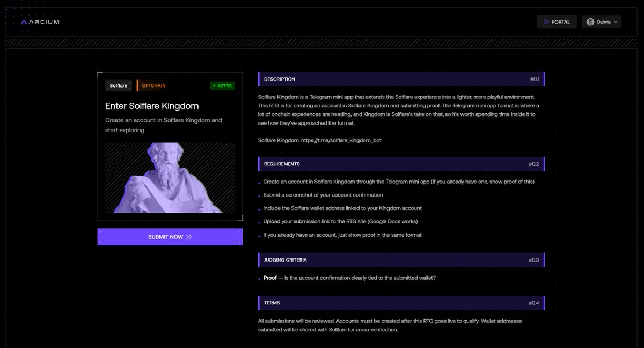Image resolution: width=644 pixels, height=348 pixels.
Task: Click the Dahvie profile avatar
Action: (x=590, y=22)
